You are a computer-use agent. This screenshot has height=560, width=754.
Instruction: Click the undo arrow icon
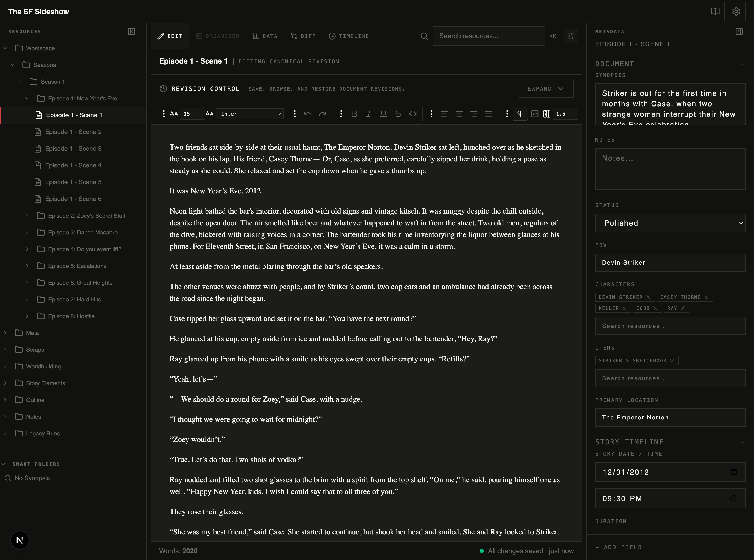tap(308, 114)
